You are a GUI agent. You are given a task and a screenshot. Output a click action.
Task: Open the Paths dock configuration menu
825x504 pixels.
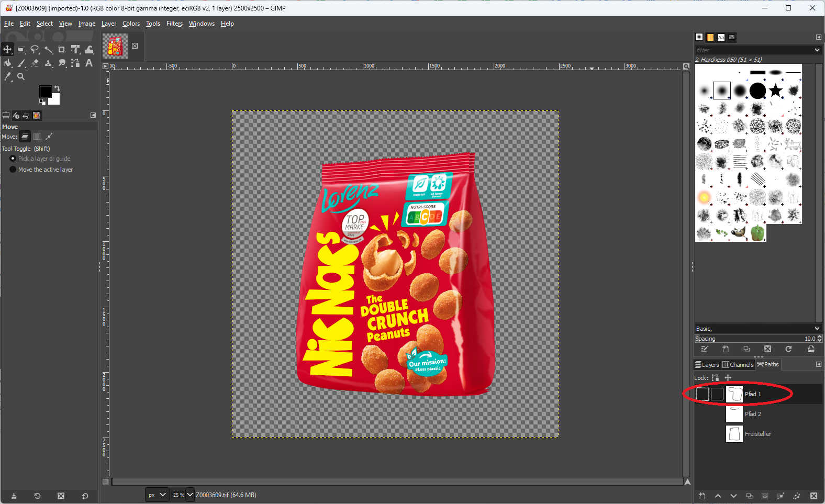819,364
